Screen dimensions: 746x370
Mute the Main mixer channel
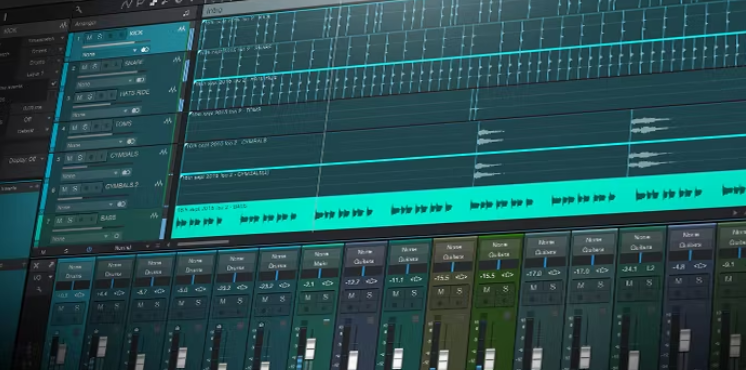pos(308,298)
